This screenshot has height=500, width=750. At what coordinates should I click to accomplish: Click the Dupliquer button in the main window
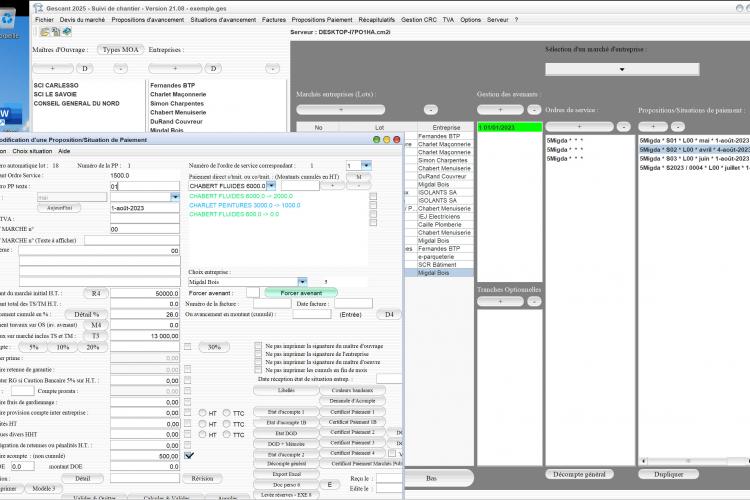coord(668,475)
